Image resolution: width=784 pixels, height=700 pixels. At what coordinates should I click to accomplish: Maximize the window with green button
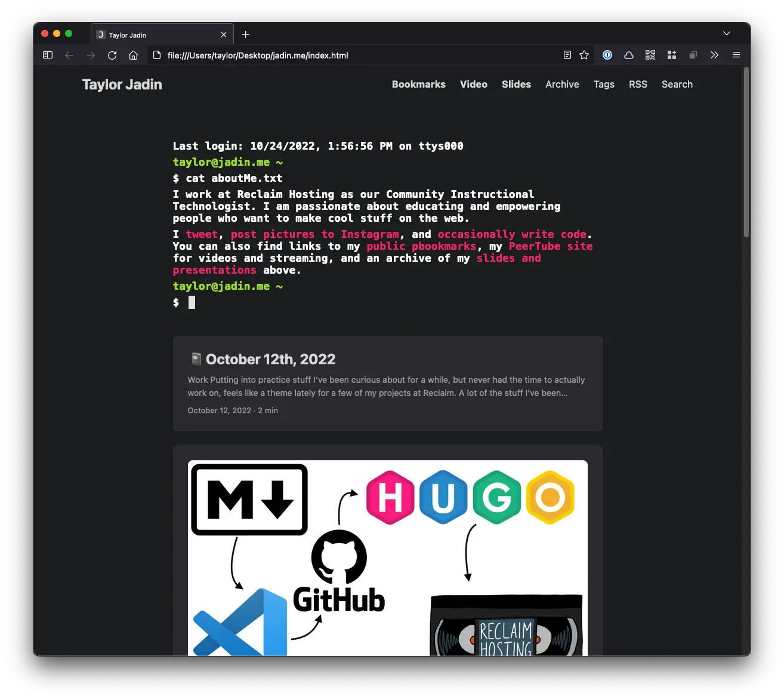coord(69,34)
